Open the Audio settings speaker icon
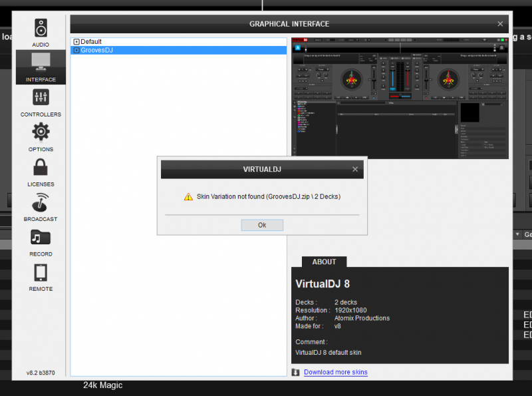This screenshot has height=396, width=532. (41, 28)
